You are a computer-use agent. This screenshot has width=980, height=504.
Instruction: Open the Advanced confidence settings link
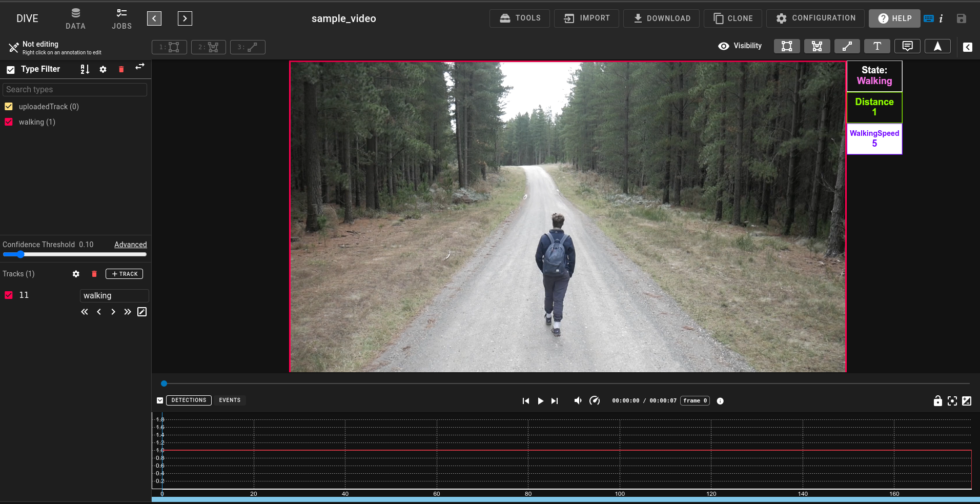(x=131, y=245)
